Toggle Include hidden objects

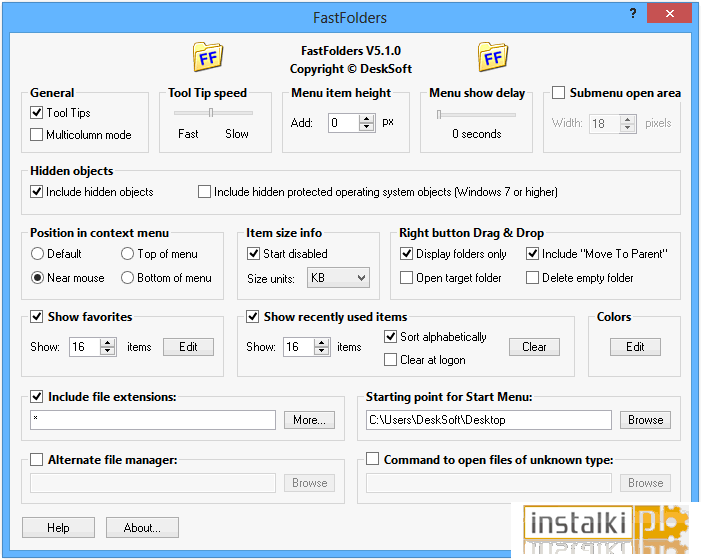coord(36,192)
